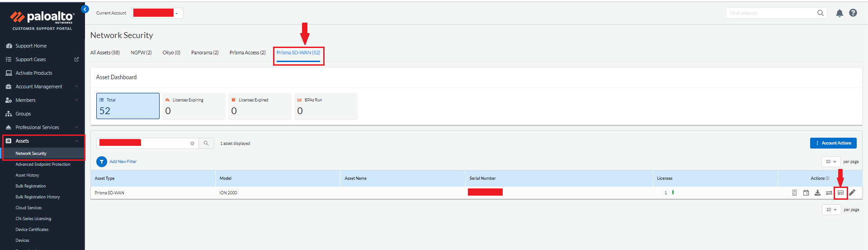Image resolution: width=868 pixels, height=250 pixels.
Task: Open the Groups page
Action: pos(23,114)
